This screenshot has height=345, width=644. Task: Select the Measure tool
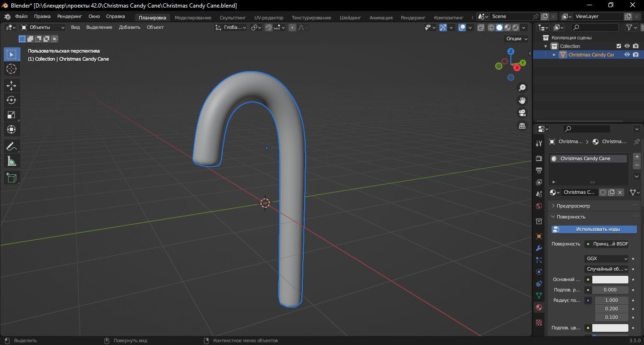[11, 161]
